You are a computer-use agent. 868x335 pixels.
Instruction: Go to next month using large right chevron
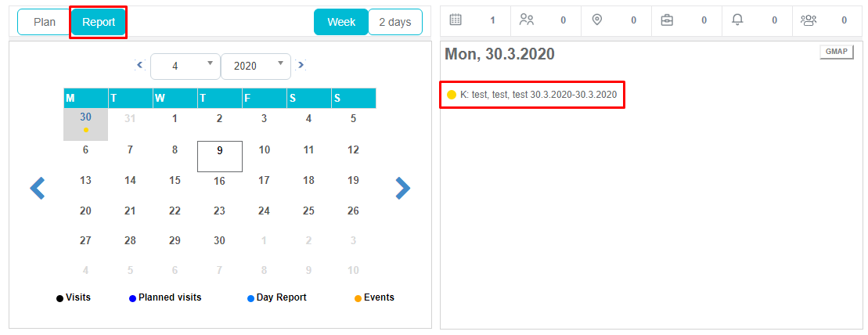click(x=402, y=188)
